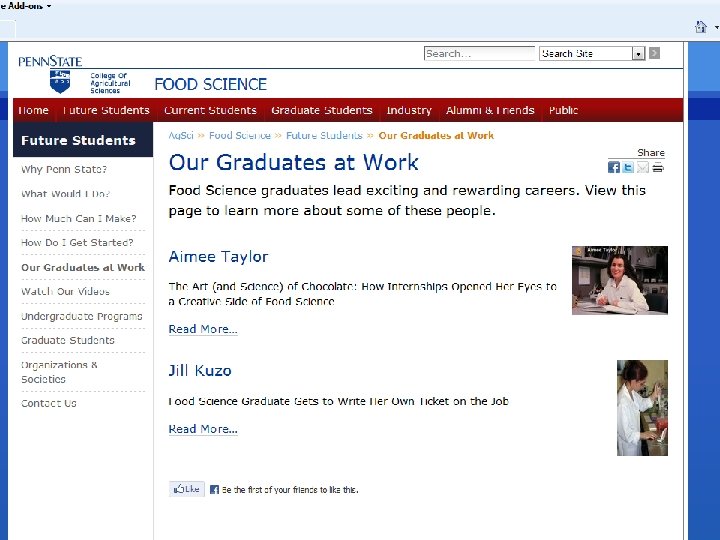Viewport: 720px width, 540px height.
Task: Click the Penn State shield logo
Action: coord(60,82)
